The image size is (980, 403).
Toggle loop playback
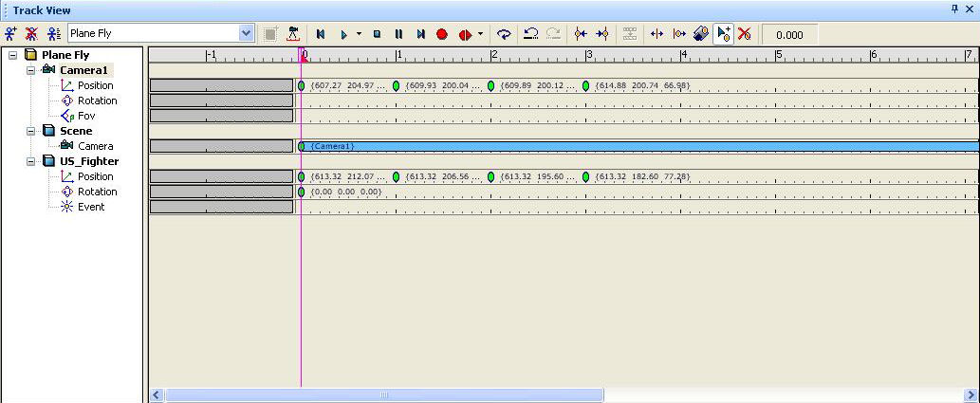coord(504,34)
